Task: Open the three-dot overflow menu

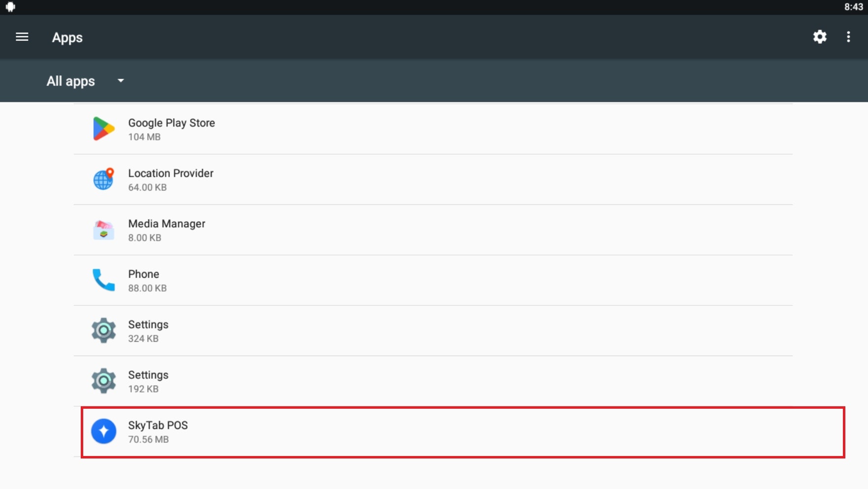Action: tap(848, 37)
